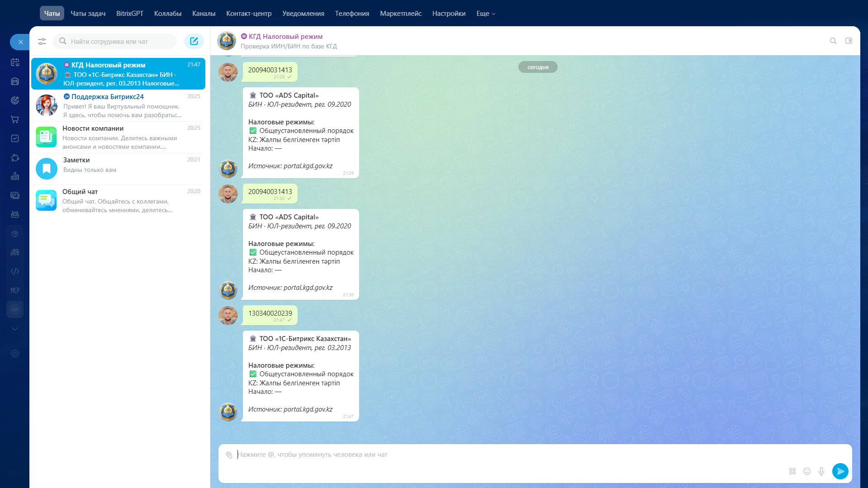Close the messenger slider with the X button

click(x=20, y=42)
